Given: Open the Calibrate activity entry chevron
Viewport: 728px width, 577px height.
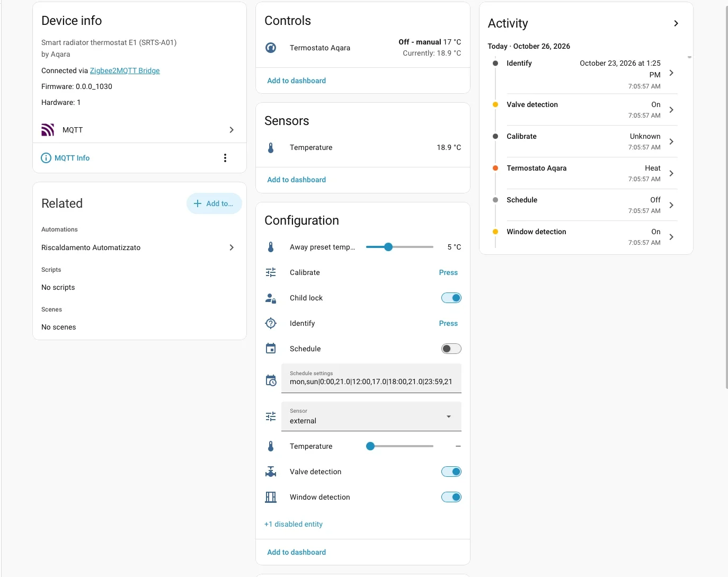Looking at the screenshot, I should pyautogui.click(x=671, y=141).
